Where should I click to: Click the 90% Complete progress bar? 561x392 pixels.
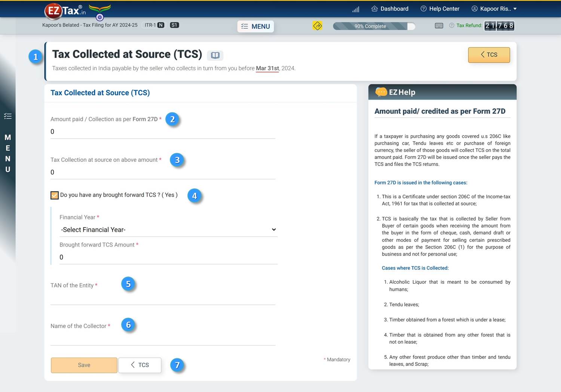pyautogui.click(x=374, y=26)
